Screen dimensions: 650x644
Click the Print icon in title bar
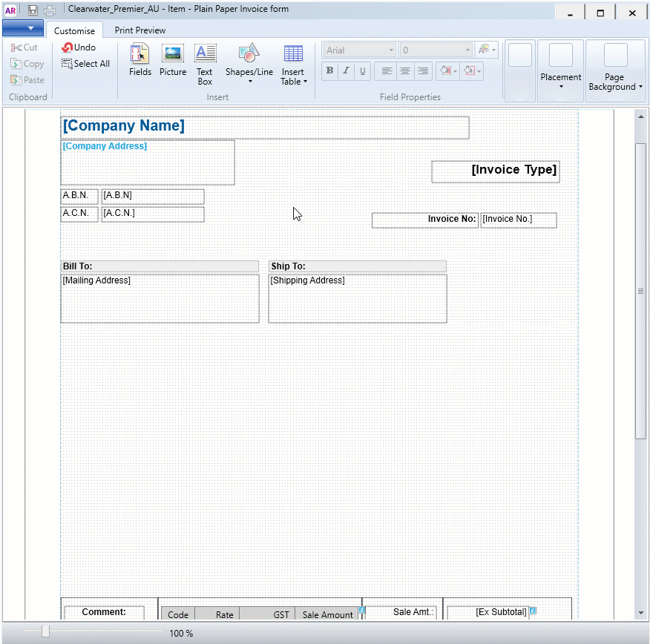point(50,10)
